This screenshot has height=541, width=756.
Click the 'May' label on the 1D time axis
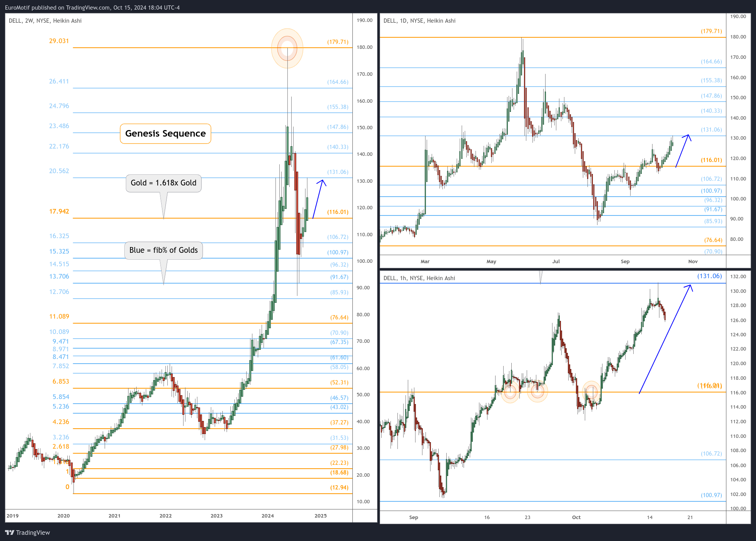pos(491,262)
